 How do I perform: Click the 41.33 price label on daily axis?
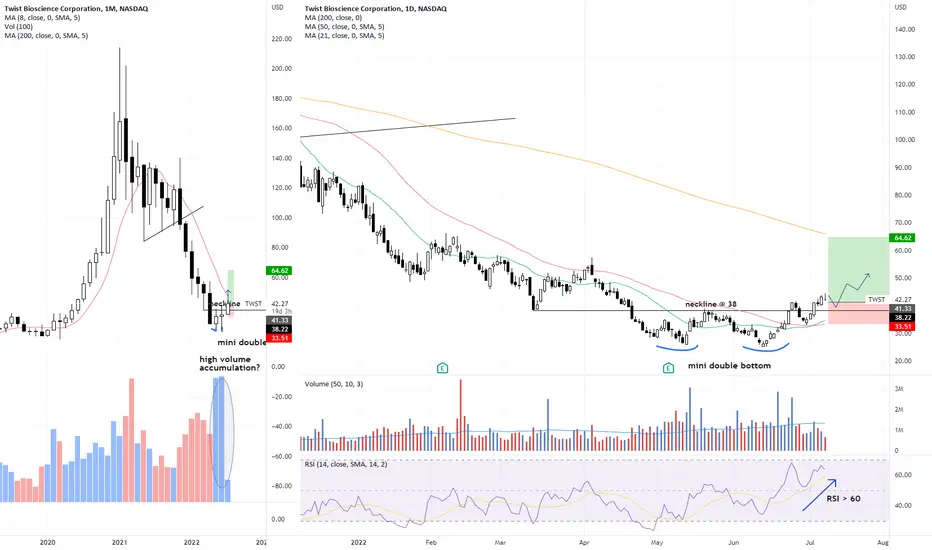click(903, 309)
